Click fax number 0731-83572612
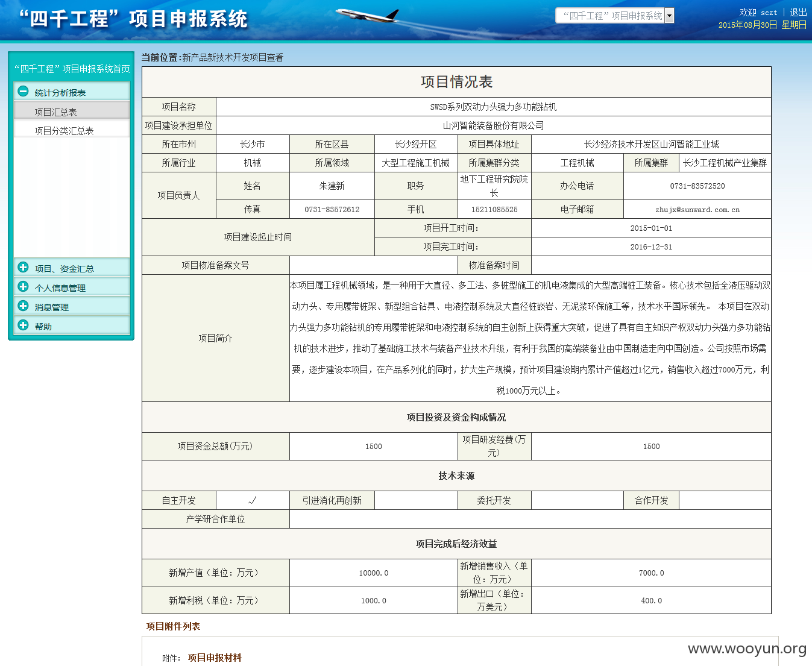The image size is (812, 666). pos(332,209)
